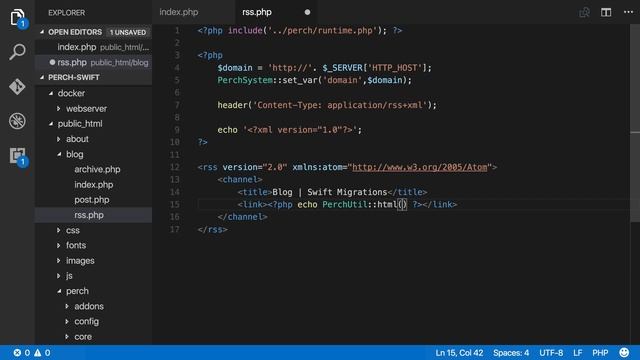Open the Explorer view icon
This screenshot has height=360, width=640.
17,17
